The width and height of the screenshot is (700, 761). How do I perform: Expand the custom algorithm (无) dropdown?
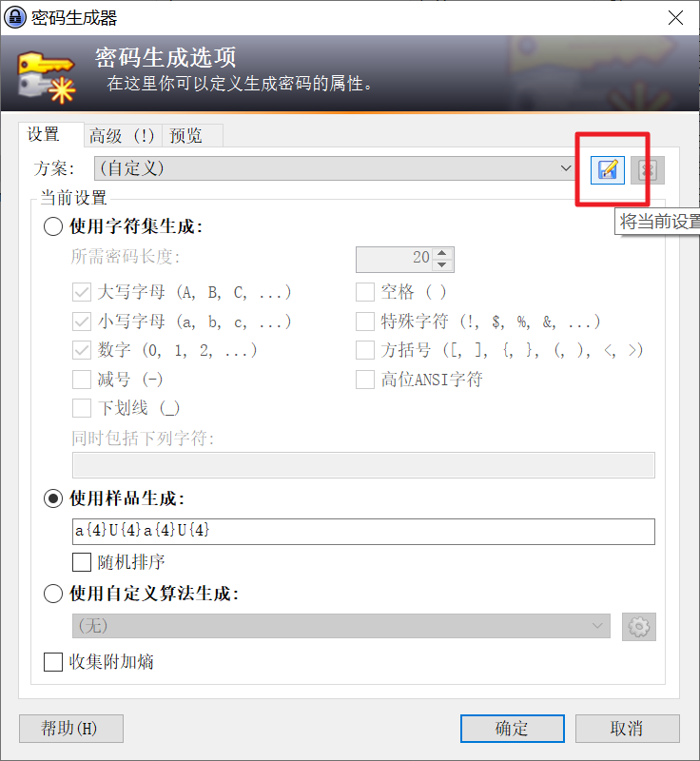(x=341, y=626)
